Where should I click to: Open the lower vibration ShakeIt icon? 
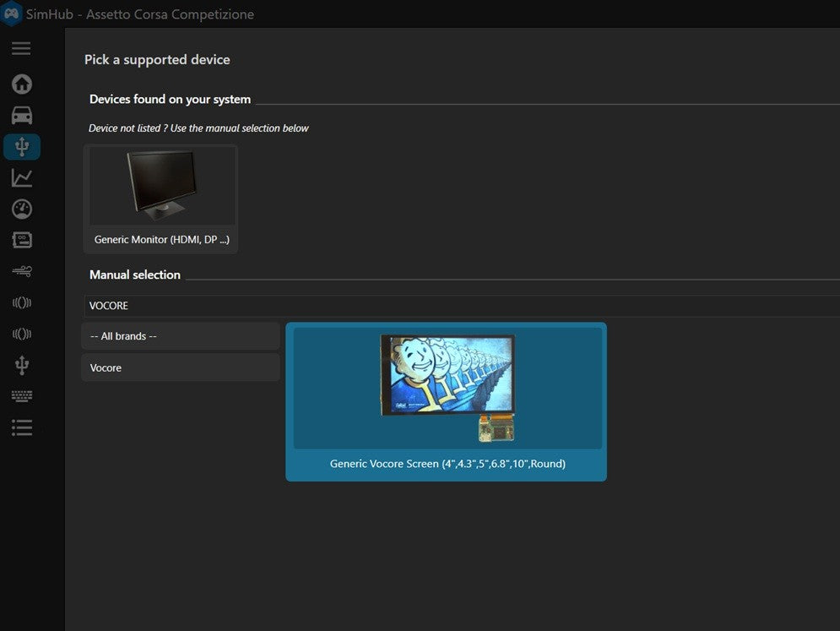(22, 334)
